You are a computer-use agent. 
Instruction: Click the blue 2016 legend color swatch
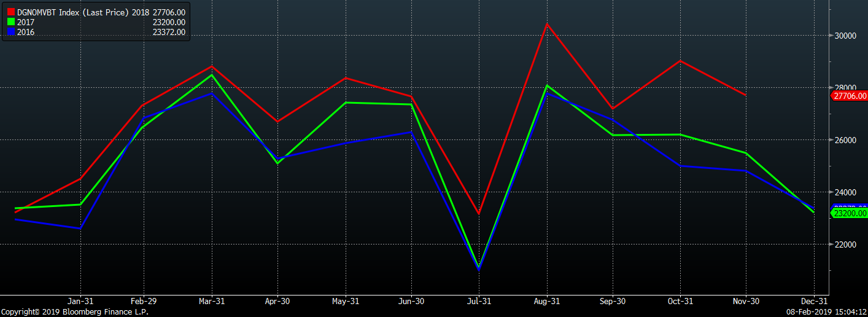pos(11,32)
